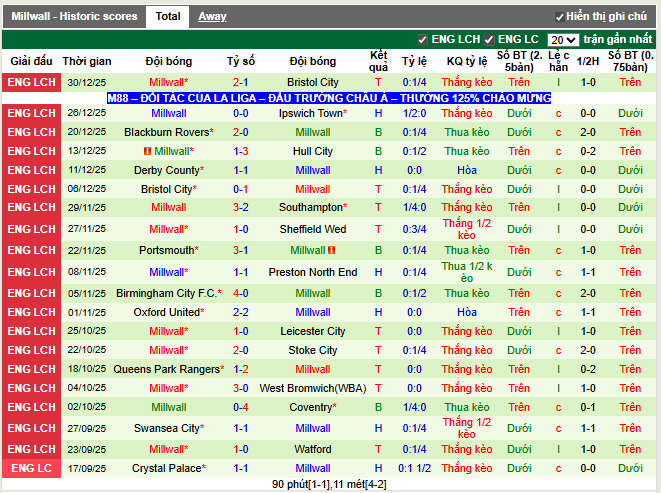Click odds 0:1 1/2 in Crystal Palace row
The image size is (661, 493).
coord(414,468)
